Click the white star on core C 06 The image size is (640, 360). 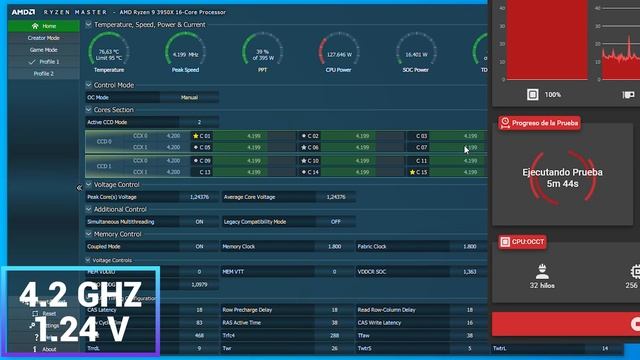click(x=304, y=147)
